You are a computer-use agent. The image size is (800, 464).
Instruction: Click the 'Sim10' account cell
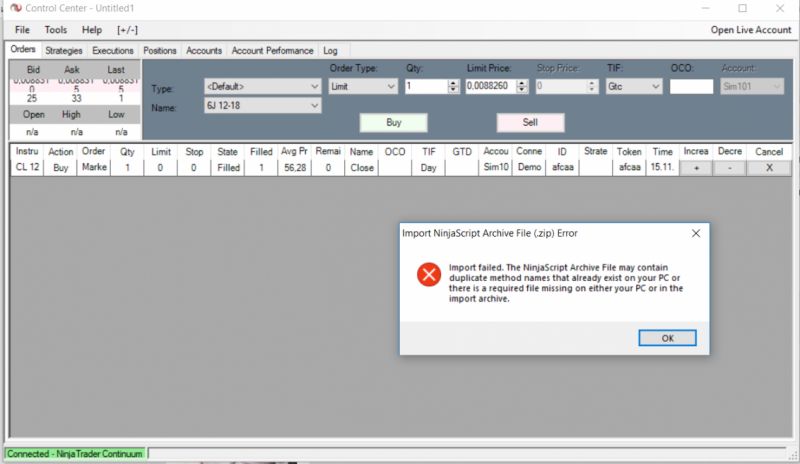pos(495,167)
